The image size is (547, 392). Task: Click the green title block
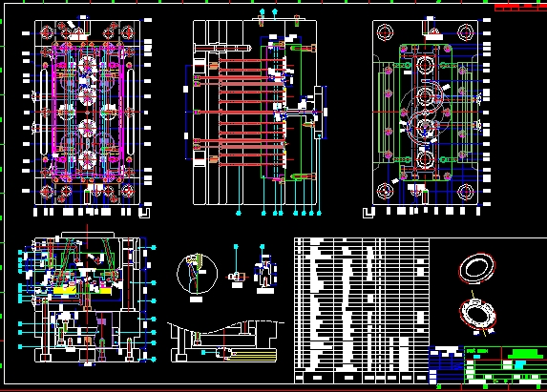pyautogui.click(x=506, y=365)
